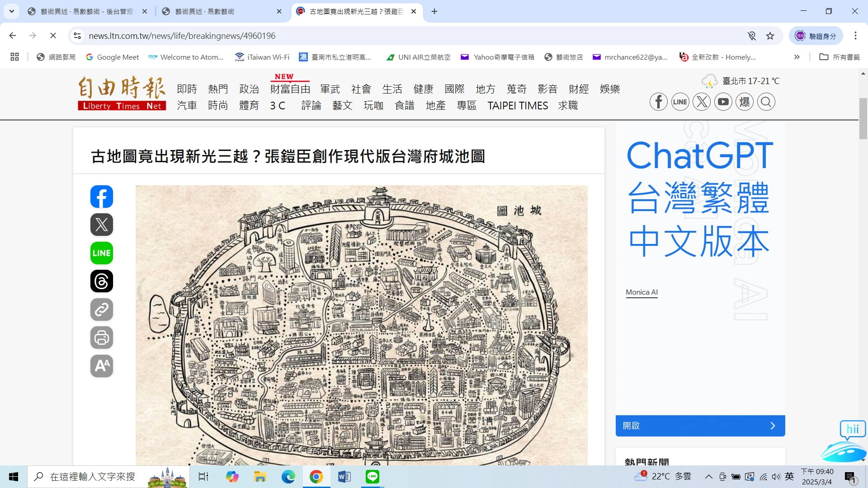
Task: Show more bookmarks with double chevron
Action: point(797,57)
